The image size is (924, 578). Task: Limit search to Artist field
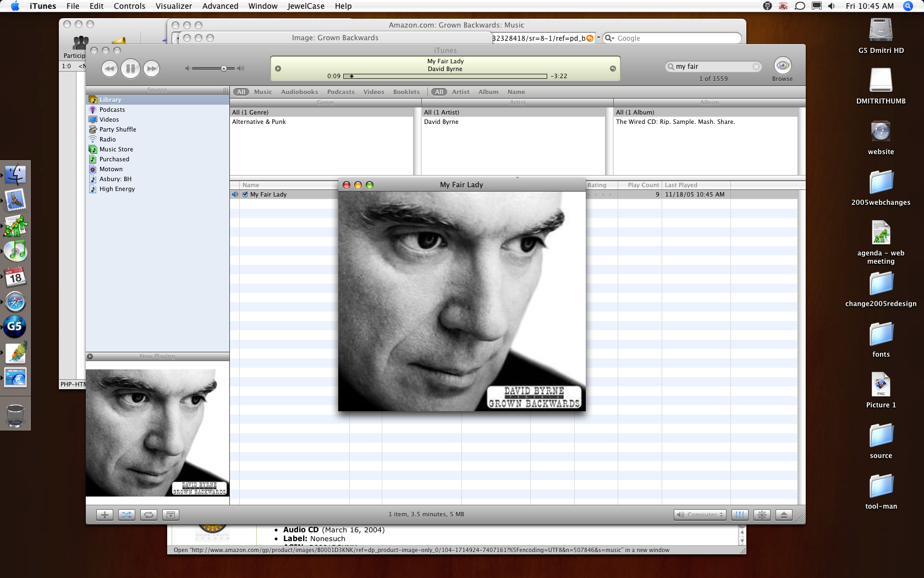click(x=460, y=92)
